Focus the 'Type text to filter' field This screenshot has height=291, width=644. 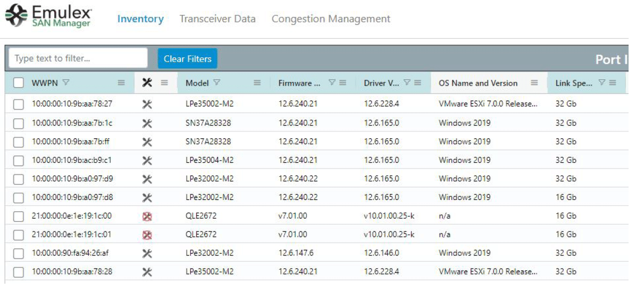coord(78,59)
